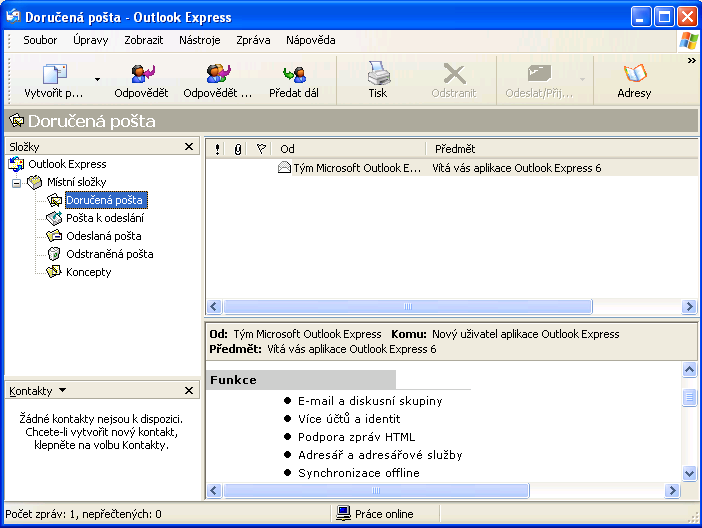Click the Doručená pošta banner folder icon

coord(17,120)
